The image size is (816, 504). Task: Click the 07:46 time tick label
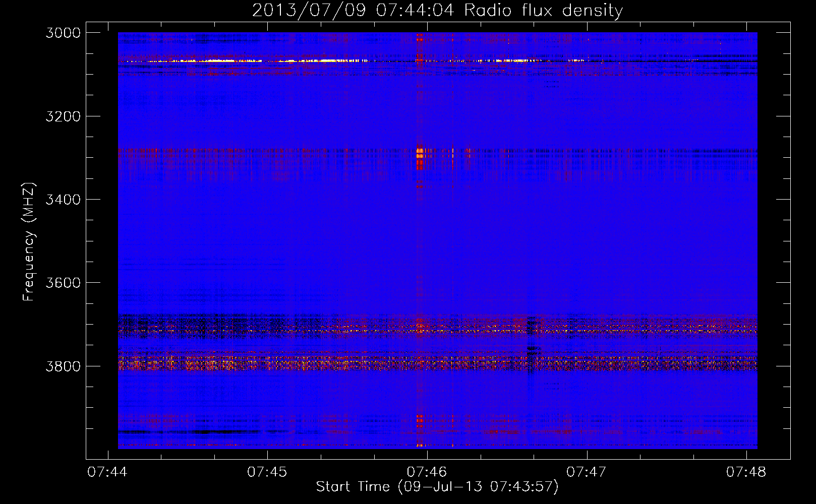point(427,472)
